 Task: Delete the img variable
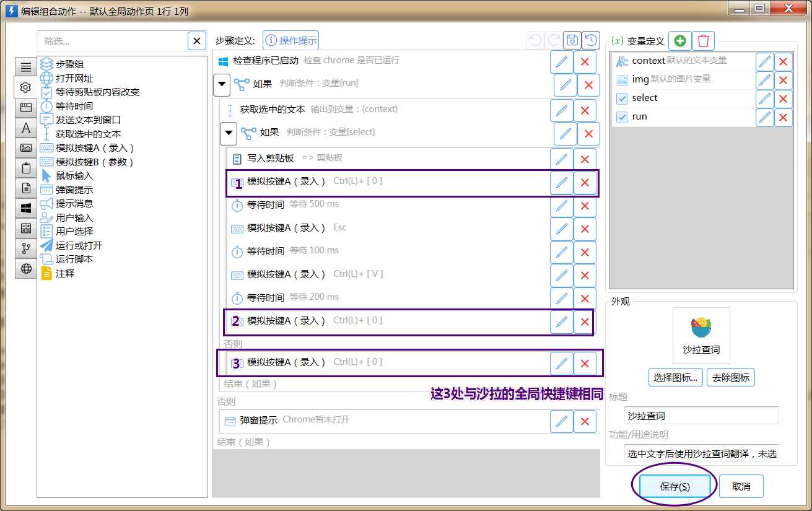(x=784, y=81)
